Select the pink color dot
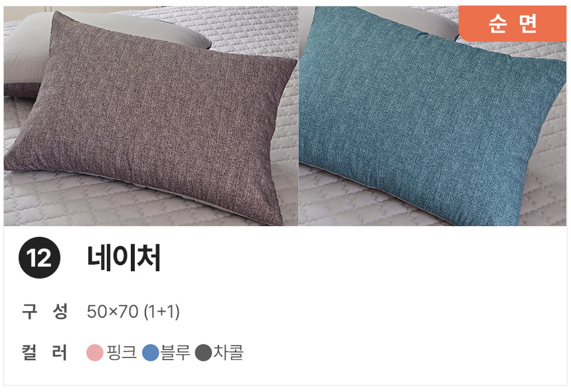This screenshot has height=392, width=571. coord(95,353)
